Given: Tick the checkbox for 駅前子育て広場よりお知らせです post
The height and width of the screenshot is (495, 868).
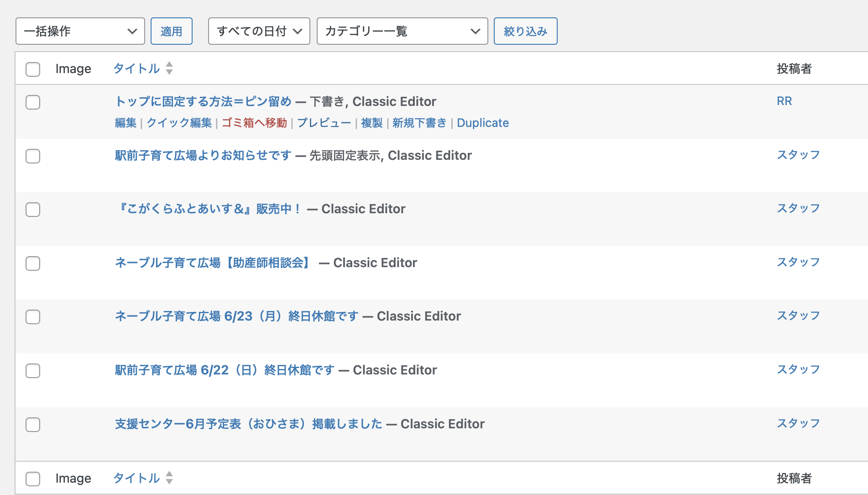Looking at the screenshot, I should pos(33,156).
